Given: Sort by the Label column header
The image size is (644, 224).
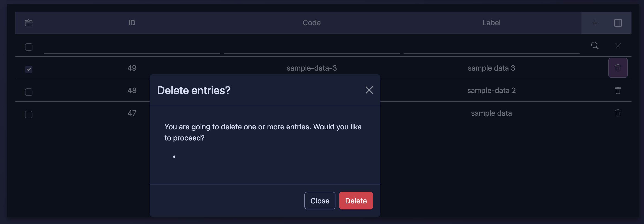Looking at the screenshot, I should pos(491,23).
